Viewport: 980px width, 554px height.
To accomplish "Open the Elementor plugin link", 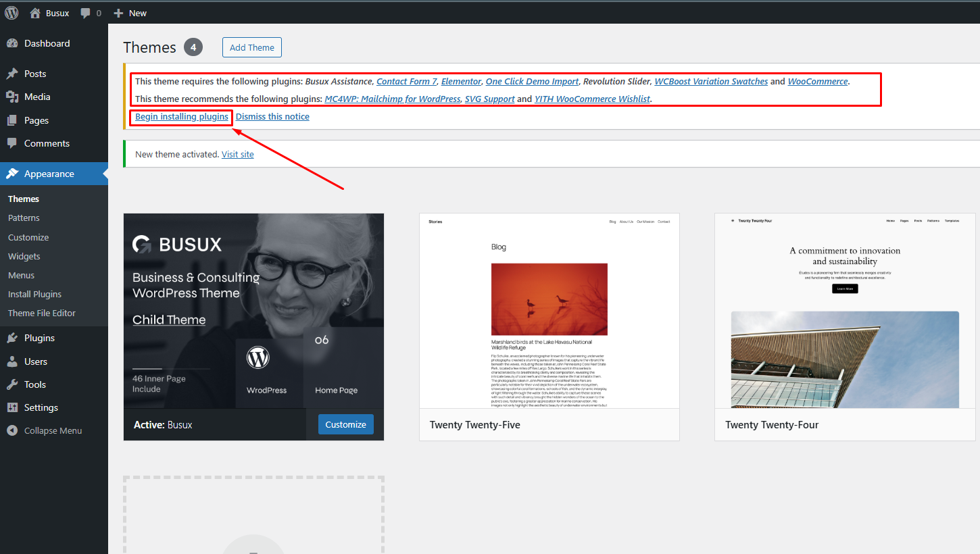I will tap(461, 81).
